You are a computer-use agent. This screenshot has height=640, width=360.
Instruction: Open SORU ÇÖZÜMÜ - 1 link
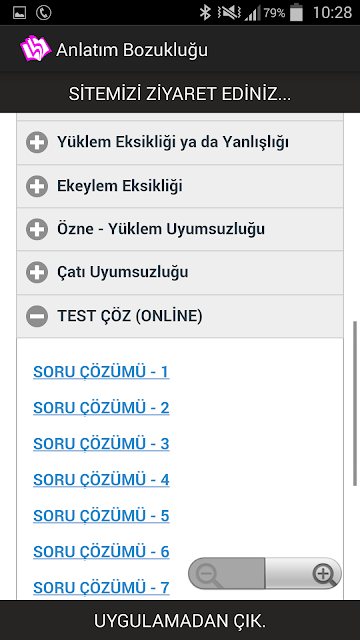[x=101, y=372]
